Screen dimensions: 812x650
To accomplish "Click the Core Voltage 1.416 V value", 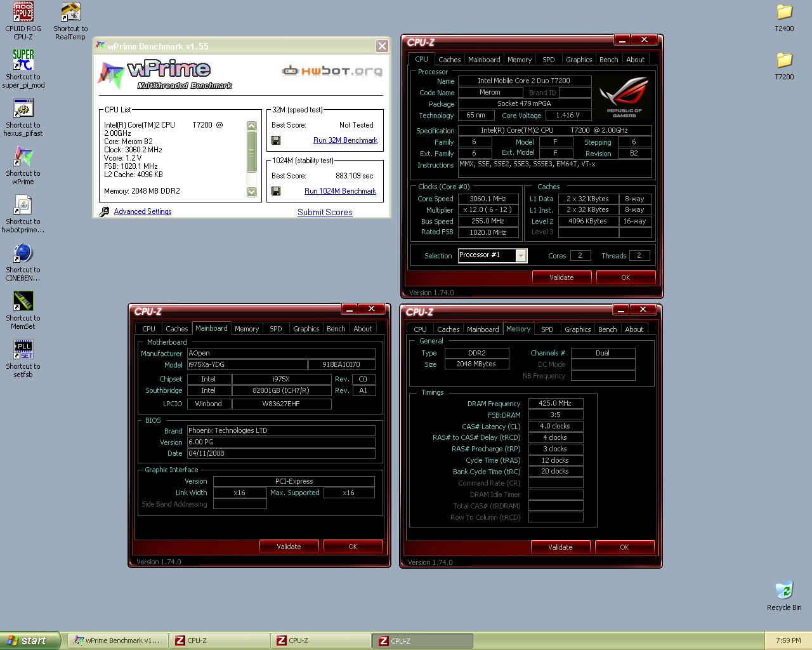I will pyautogui.click(x=568, y=115).
